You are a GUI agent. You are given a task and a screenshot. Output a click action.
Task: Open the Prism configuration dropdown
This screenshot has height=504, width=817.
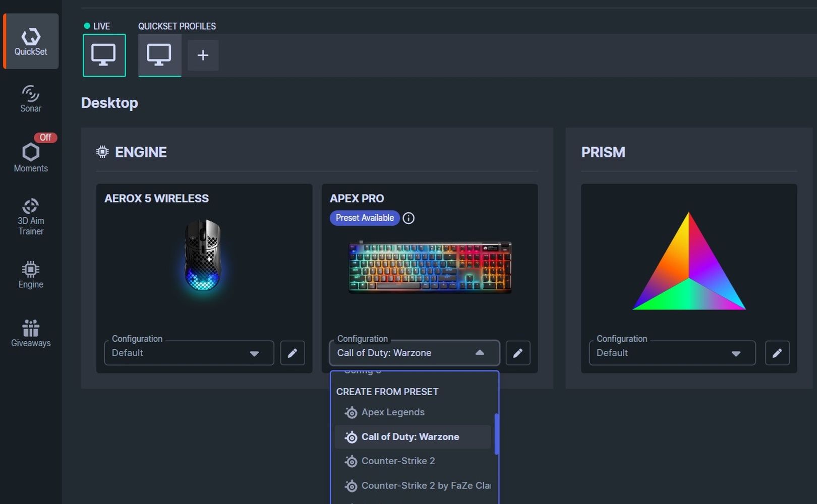pos(672,353)
